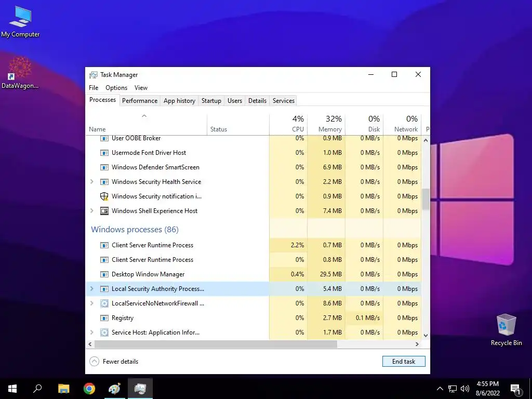Switch to the Users tab
Screen dimensions: 532x399
235,101
